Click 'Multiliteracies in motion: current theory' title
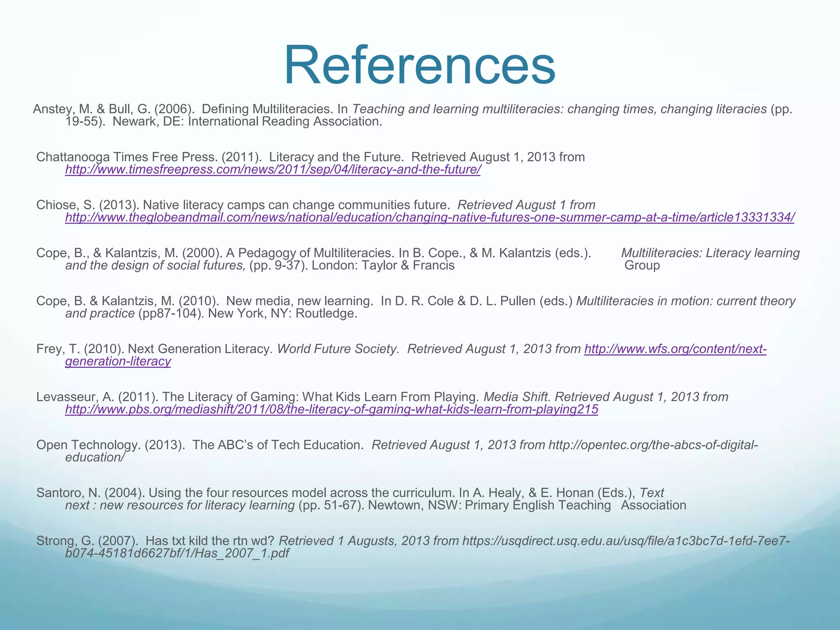The image size is (840, 630). pyautogui.click(x=686, y=301)
